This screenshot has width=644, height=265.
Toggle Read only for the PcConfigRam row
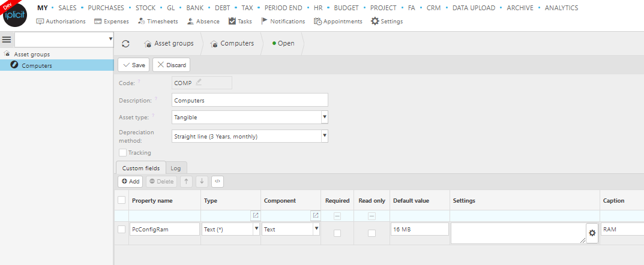[372, 233]
